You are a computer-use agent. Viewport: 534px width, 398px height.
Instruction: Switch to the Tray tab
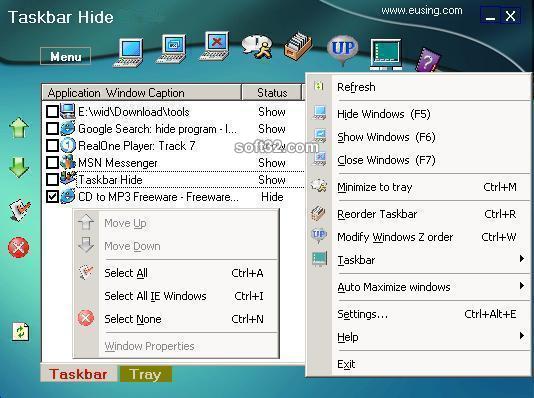pyautogui.click(x=145, y=374)
